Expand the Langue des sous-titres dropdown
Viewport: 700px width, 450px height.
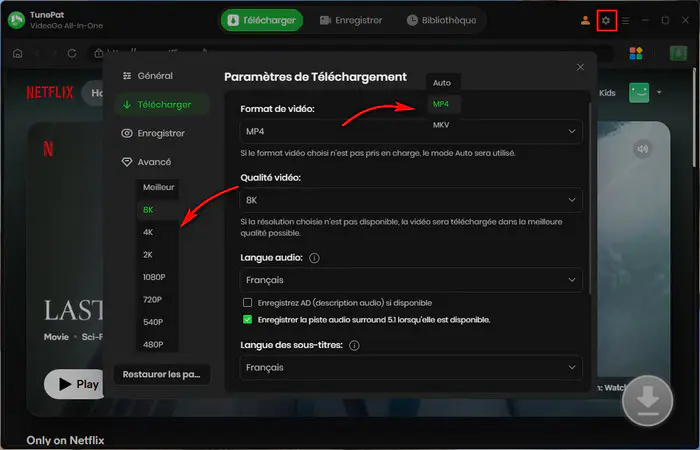[x=411, y=367]
